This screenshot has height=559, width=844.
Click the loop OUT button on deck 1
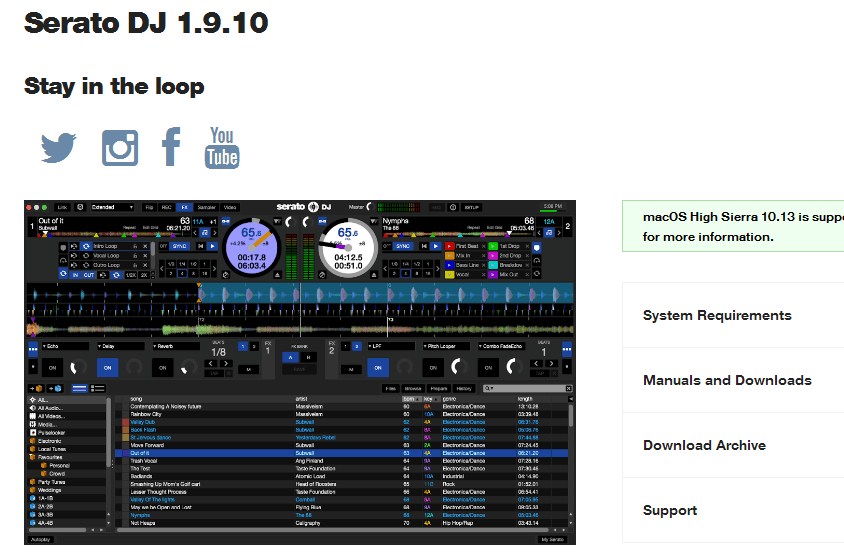point(89,275)
